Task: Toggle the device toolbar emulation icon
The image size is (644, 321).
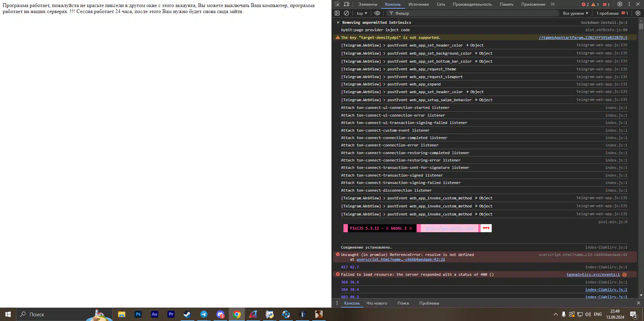Action: tap(346, 4)
